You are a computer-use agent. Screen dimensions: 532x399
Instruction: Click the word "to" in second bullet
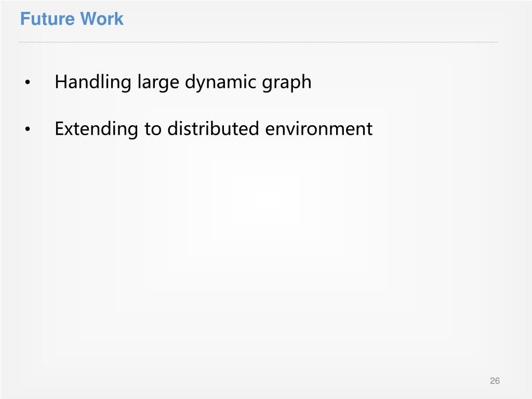pyautogui.click(x=153, y=129)
